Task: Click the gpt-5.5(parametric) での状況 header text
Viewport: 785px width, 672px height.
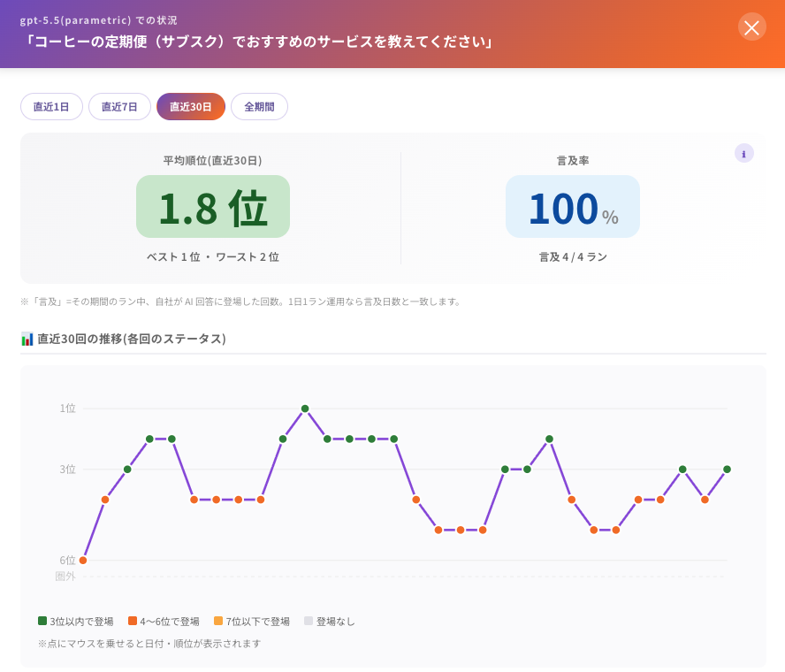Action: [99, 20]
